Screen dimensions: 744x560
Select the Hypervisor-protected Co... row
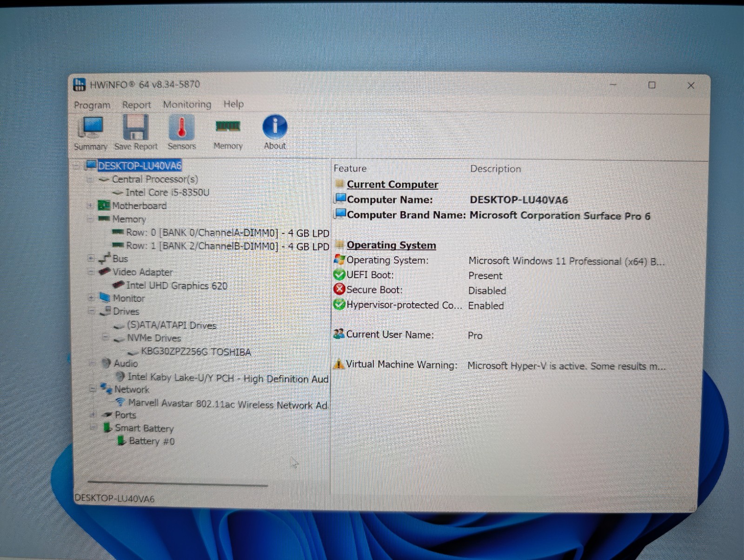pos(419,305)
